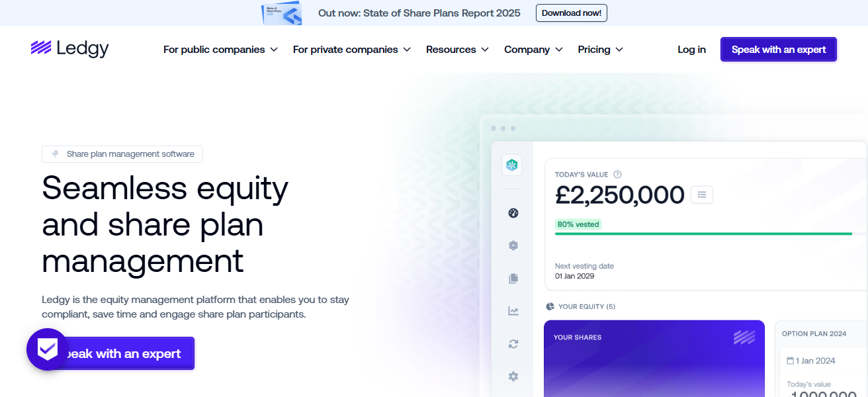
Task: Click the purple shield badge icon
Action: tap(47, 349)
